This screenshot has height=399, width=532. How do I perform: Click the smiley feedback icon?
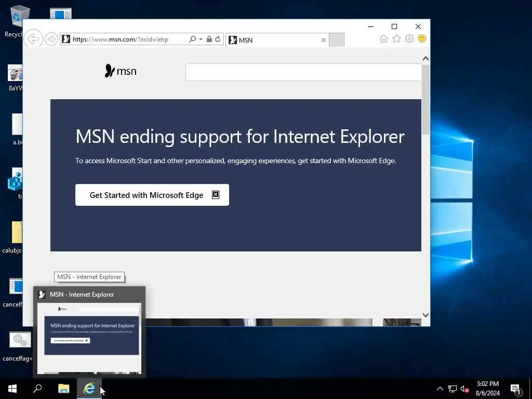tap(422, 38)
